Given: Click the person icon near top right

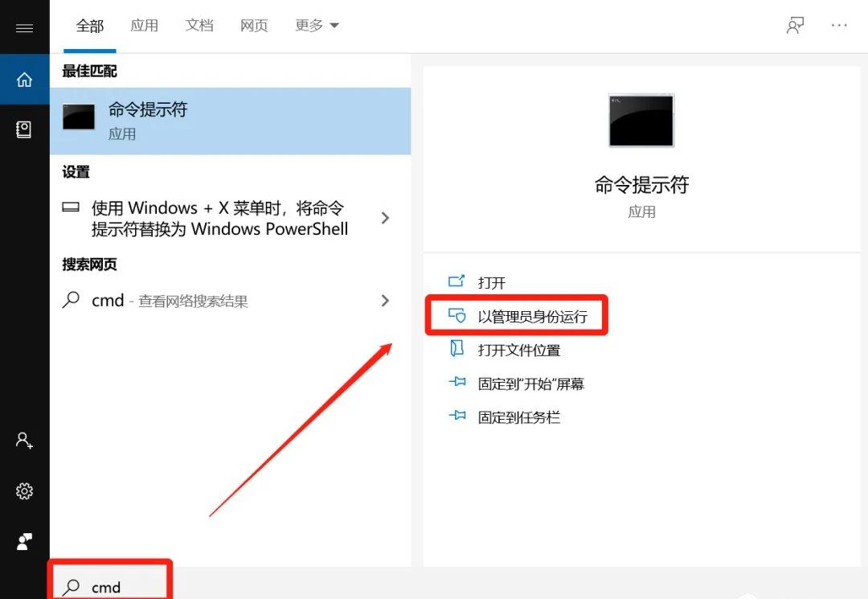Looking at the screenshot, I should 795,25.
